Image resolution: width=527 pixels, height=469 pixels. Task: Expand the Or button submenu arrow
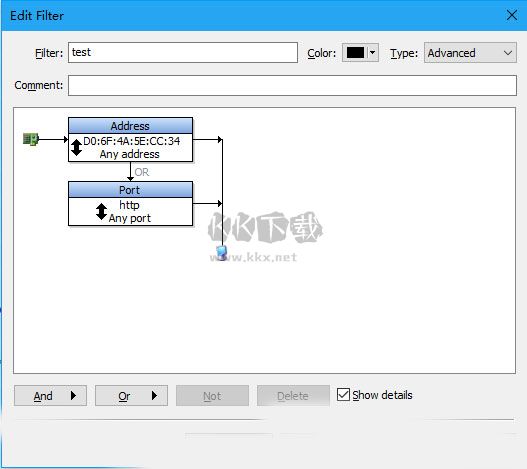pyautogui.click(x=154, y=395)
